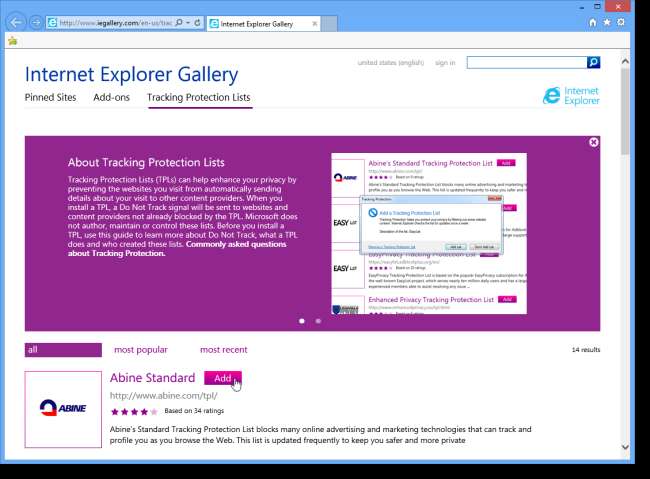The height and width of the screenshot is (479, 650).
Task: Close the purple About banner
Action: pyautogui.click(x=594, y=142)
